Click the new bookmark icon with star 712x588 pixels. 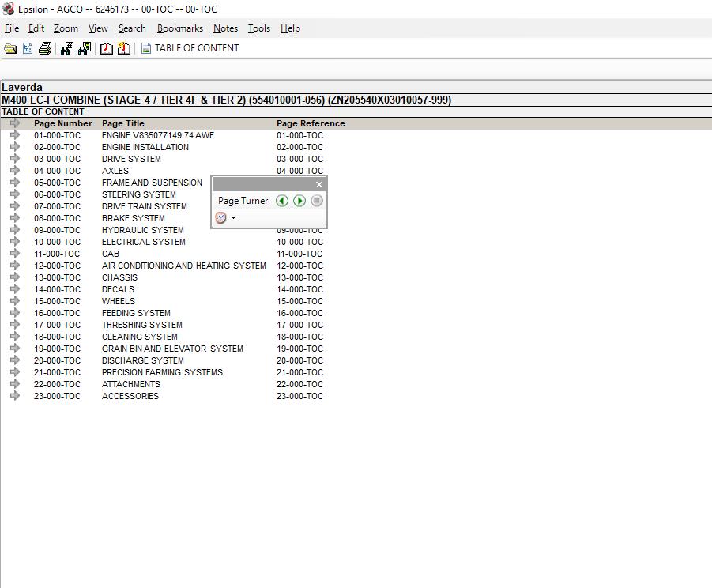pos(123,48)
